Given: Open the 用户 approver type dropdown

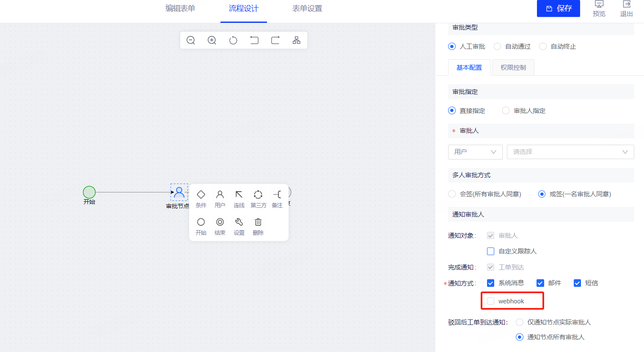Looking at the screenshot, I should (475, 152).
